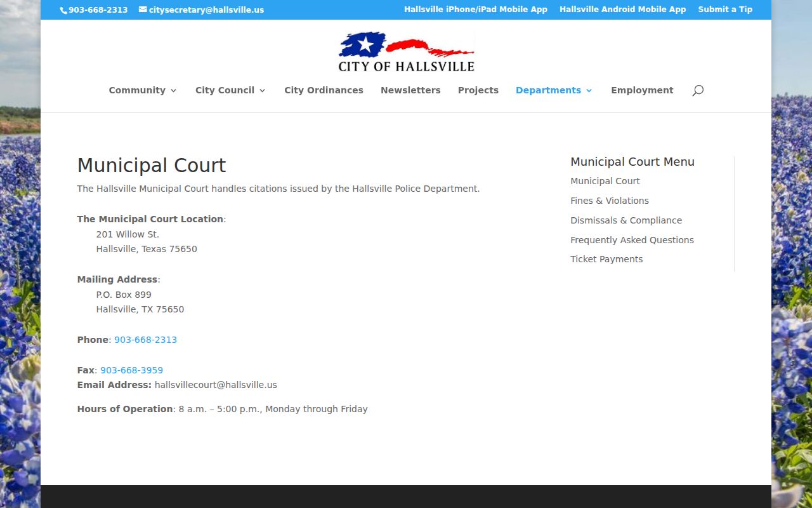Go to the Newsletters page
The width and height of the screenshot is (812, 508).
click(x=410, y=90)
